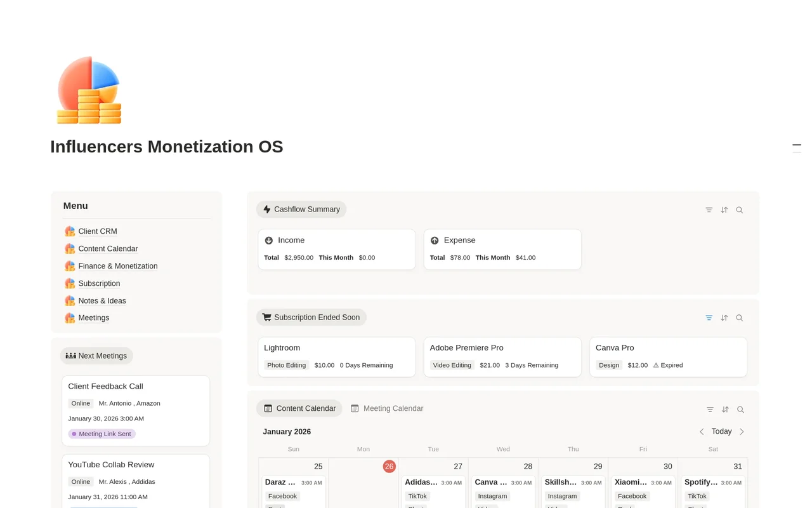Open filter in Subscription Ended Soon section
Screen dimensions: 812x508
click(709, 317)
